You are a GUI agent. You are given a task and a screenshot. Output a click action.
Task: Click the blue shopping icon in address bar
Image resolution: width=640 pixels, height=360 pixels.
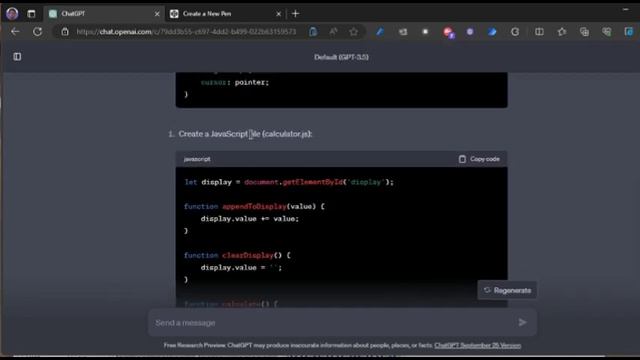[x=313, y=31]
